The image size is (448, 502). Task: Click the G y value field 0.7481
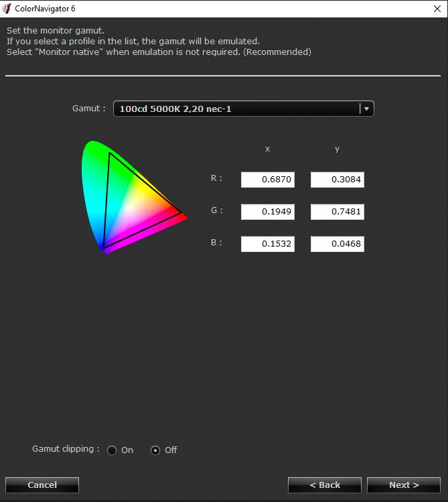tap(338, 212)
